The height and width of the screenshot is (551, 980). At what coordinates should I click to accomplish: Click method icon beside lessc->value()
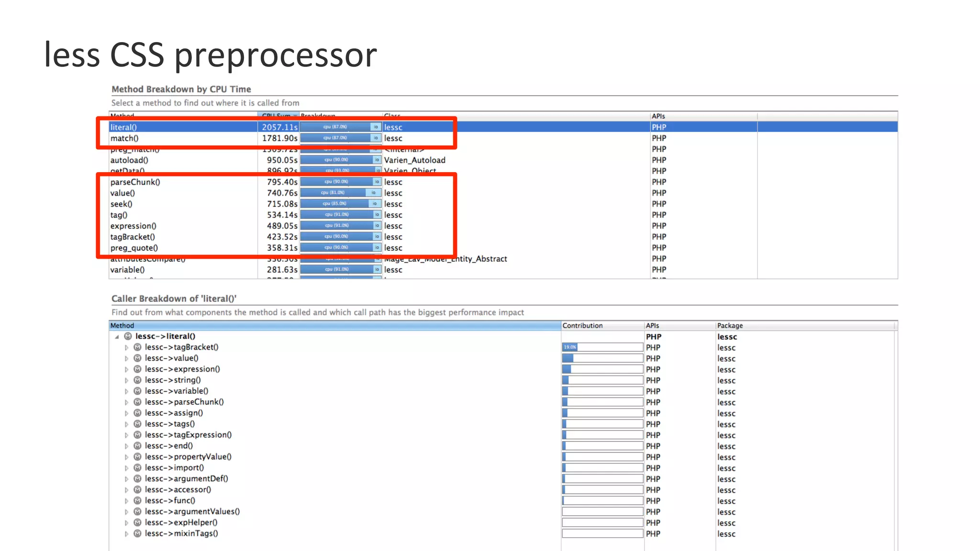pyautogui.click(x=137, y=358)
